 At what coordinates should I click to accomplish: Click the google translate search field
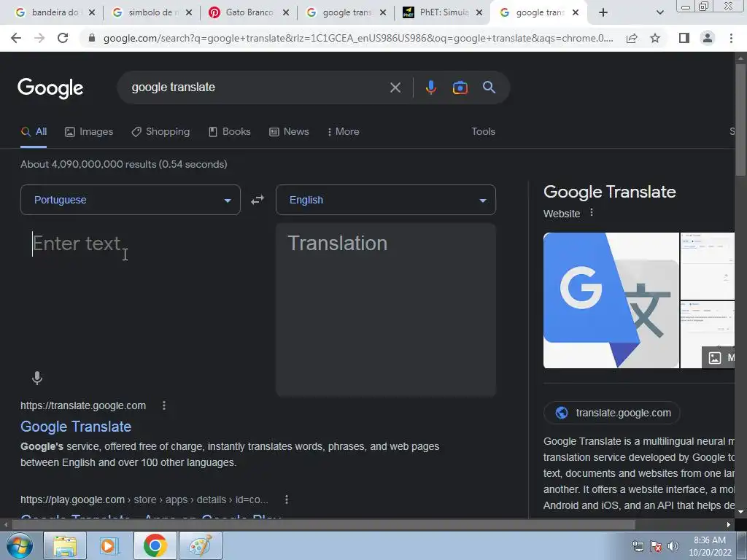point(258,87)
